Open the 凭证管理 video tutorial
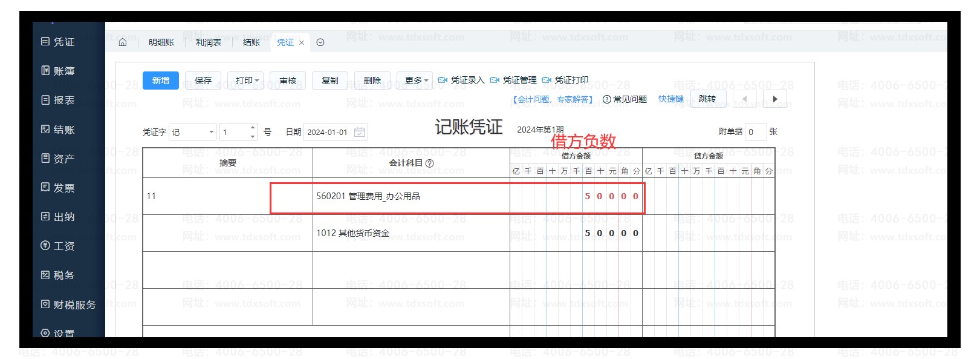Screen dimensions: 980x359 [513, 80]
